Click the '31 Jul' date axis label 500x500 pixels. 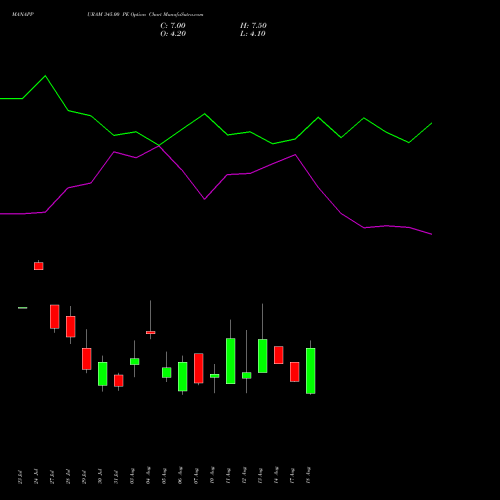[116, 477]
